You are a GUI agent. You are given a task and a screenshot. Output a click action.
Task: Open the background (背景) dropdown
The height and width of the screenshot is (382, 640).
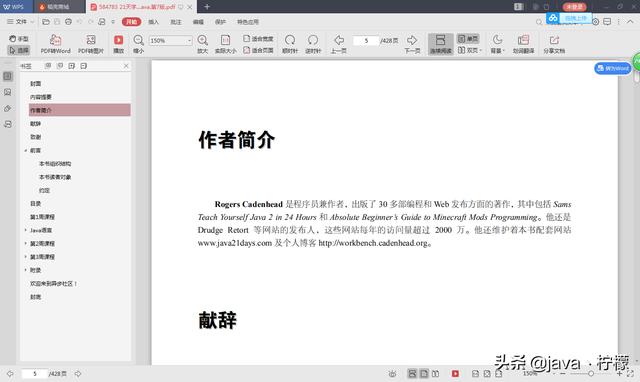[497, 44]
